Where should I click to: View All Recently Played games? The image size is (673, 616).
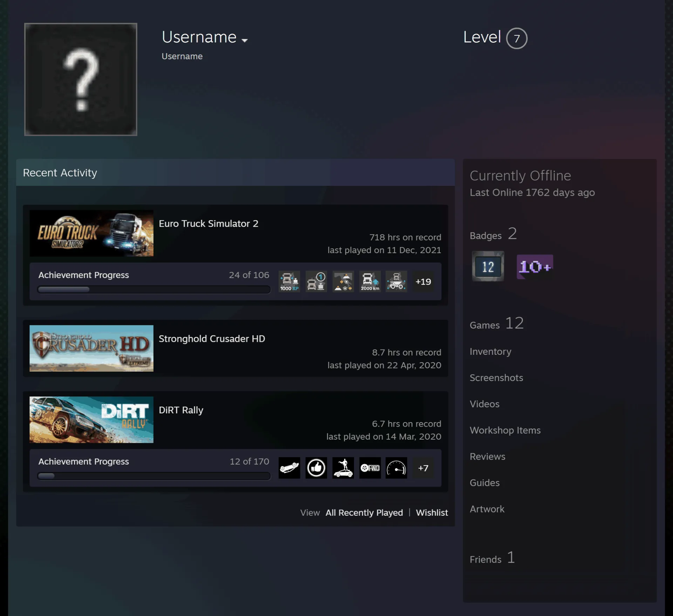pos(364,513)
